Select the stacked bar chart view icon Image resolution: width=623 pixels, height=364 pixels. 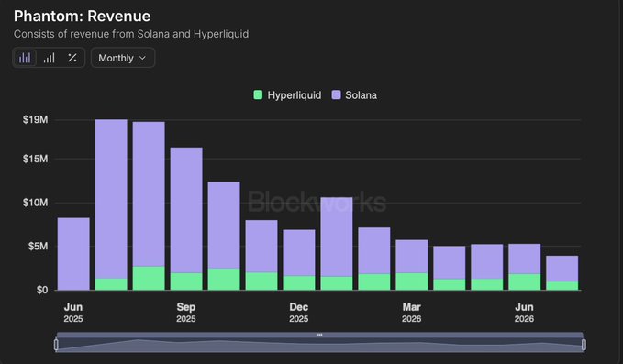[25, 58]
